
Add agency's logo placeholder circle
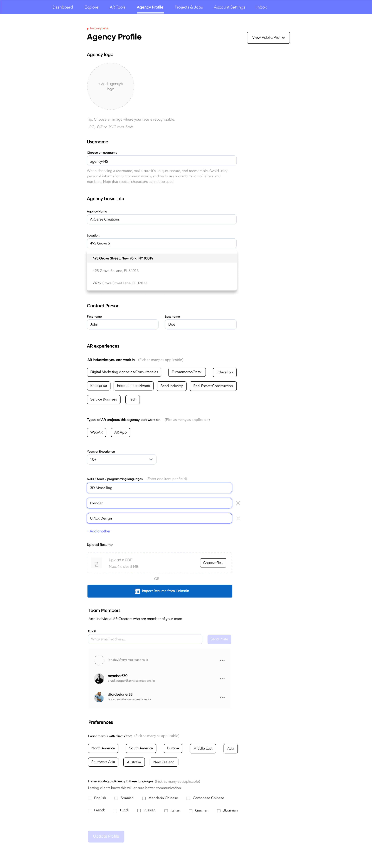point(111,87)
